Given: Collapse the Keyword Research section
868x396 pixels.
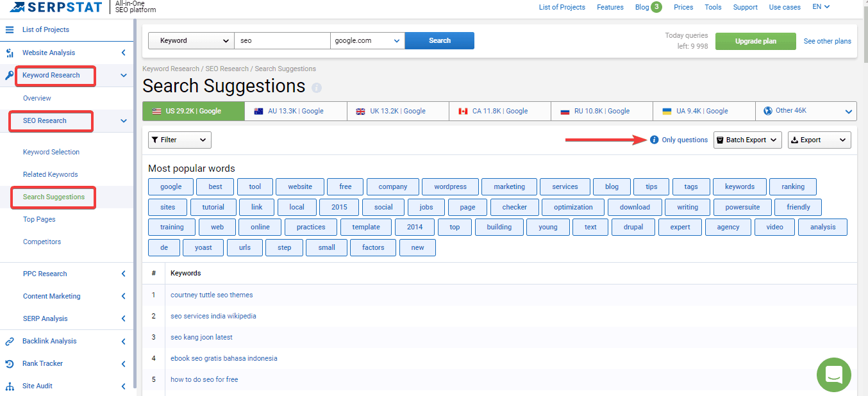Looking at the screenshot, I should click(123, 75).
